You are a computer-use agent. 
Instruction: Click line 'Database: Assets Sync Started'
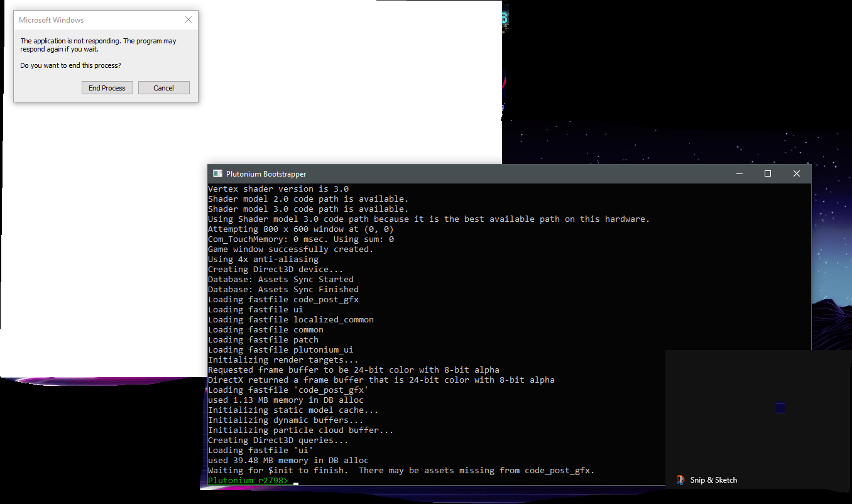point(281,280)
